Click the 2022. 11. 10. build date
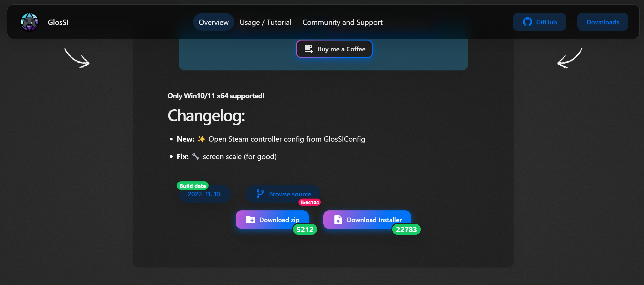The height and width of the screenshot is (285, 644). coord(204,194)
